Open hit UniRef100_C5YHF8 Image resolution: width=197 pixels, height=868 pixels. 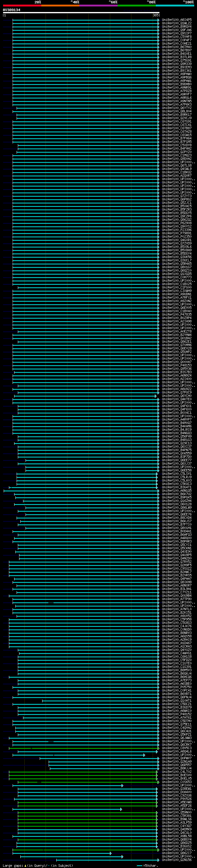[177, 37]
